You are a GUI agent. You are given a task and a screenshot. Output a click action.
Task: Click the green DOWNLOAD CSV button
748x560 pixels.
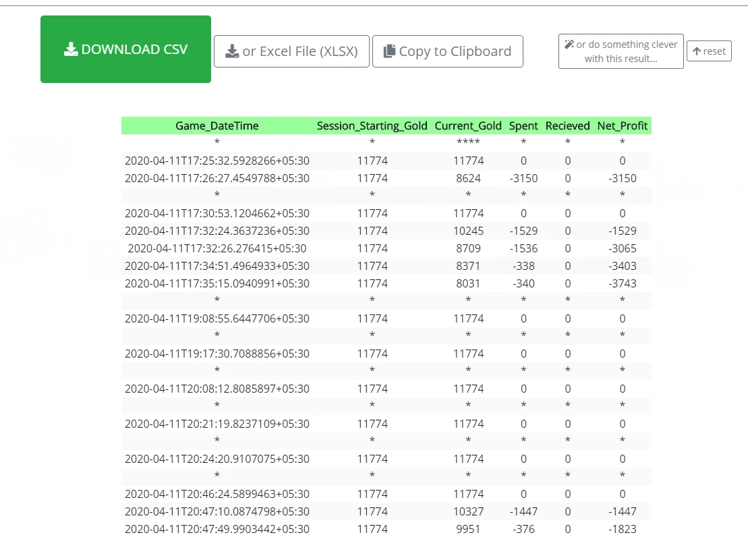click(x=125, y=49)
